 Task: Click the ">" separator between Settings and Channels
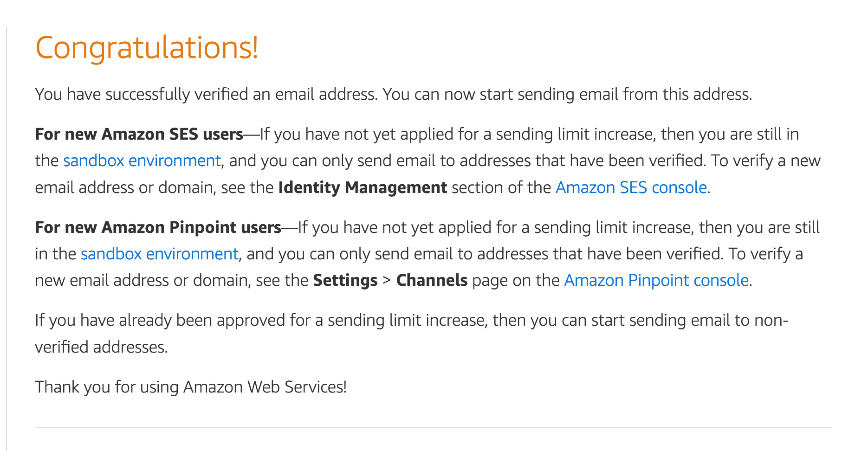387,281
